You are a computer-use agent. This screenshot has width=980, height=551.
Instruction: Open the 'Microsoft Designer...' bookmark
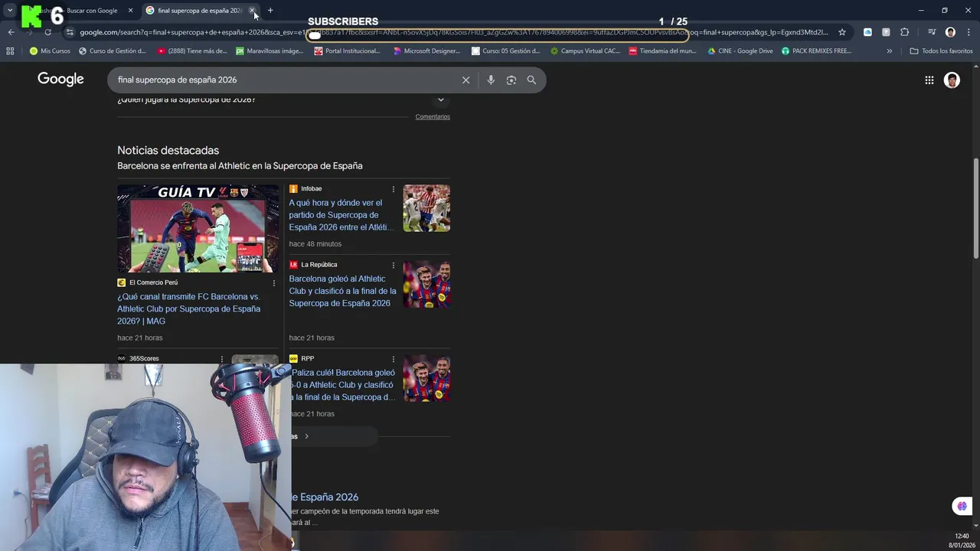(427, 51)
